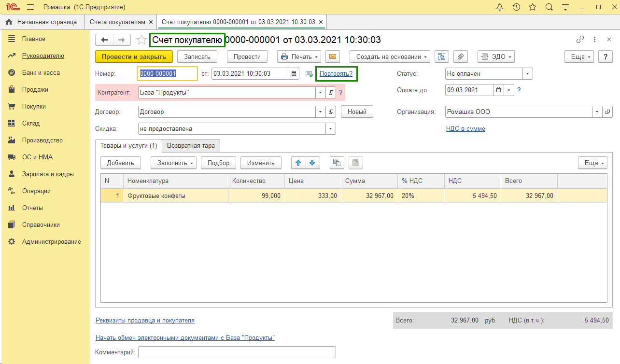Copy link to this document
Screen dimensions: 620x364
point(580,40)
